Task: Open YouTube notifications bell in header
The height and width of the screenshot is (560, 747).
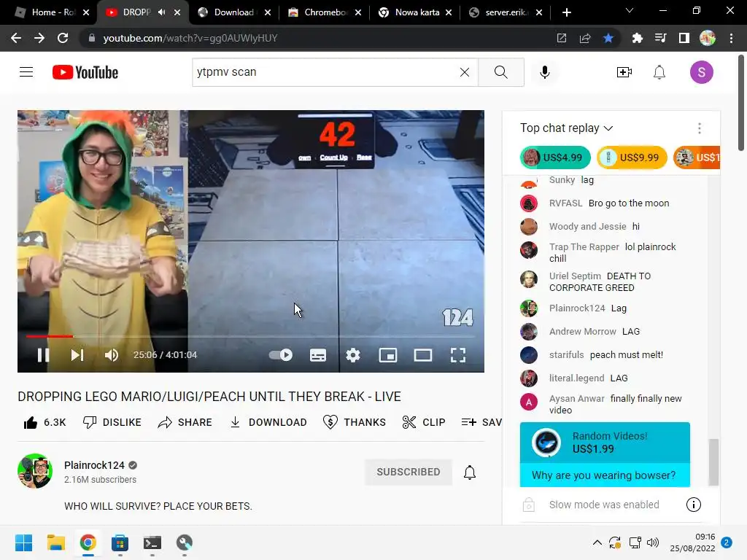Action: point(659,72)
